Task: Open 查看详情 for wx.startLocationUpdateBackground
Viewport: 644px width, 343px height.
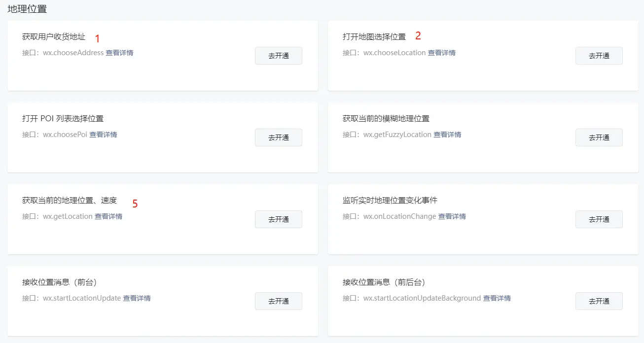Action: [x=498, y=298]
